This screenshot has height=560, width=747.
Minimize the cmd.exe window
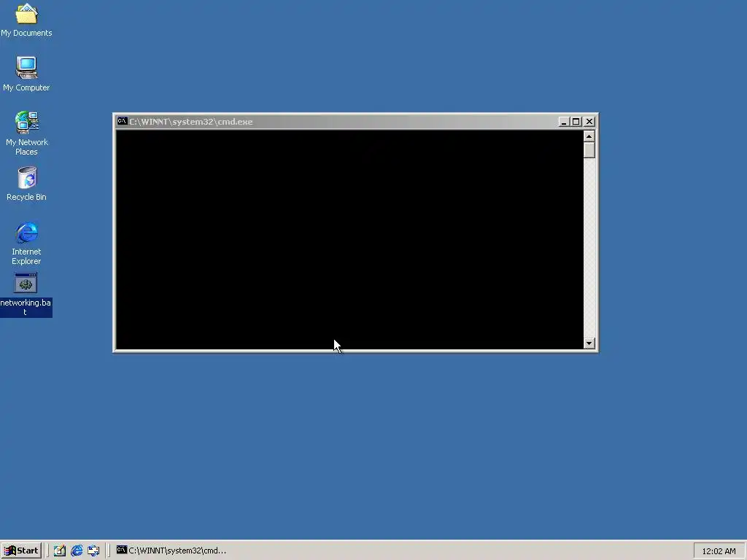564,122
